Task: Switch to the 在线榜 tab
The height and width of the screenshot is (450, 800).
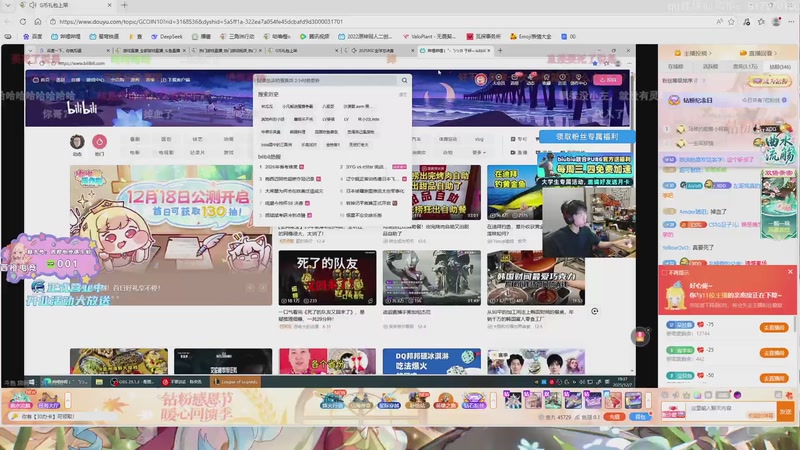Action: [x=676, y=66]
